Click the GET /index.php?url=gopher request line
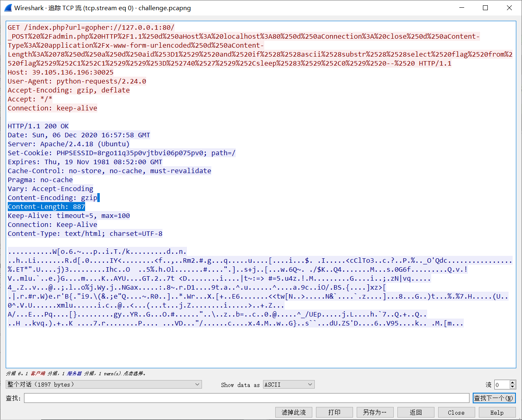 click(x=91, y=28)
